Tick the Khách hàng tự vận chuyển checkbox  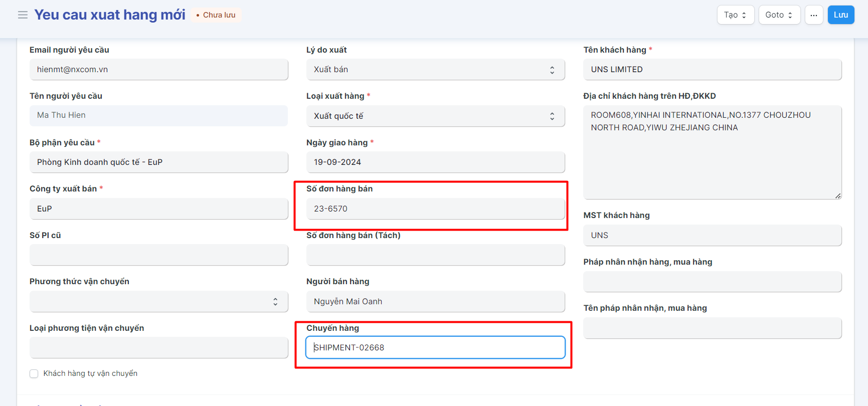tap(34, 373)
